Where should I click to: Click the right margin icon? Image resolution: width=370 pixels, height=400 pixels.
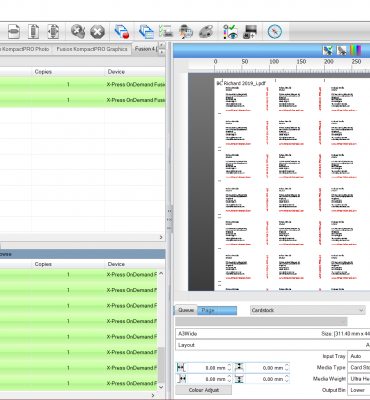point(182,379)
